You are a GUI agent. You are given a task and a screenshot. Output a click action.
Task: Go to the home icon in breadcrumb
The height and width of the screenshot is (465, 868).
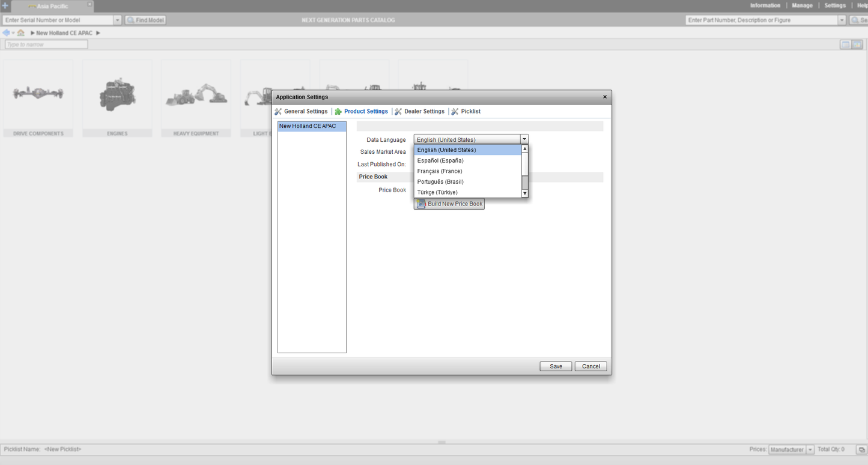tap(21, 33)
